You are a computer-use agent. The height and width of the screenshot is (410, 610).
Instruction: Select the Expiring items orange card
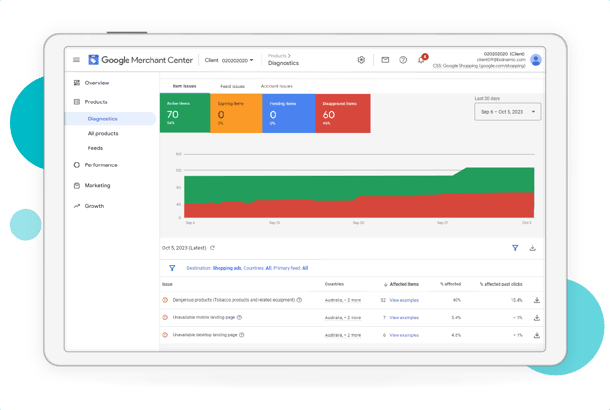click(236, 113)
